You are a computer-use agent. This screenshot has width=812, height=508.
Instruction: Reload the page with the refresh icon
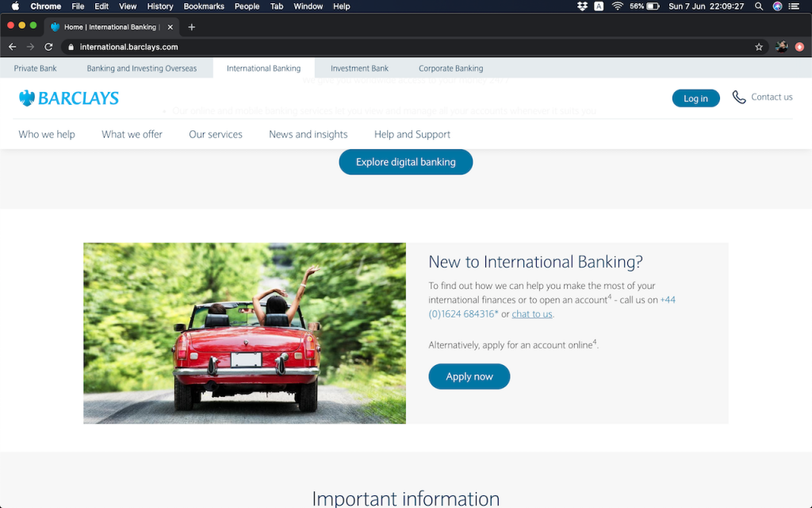pyautogui.click(x=48, y=47)
